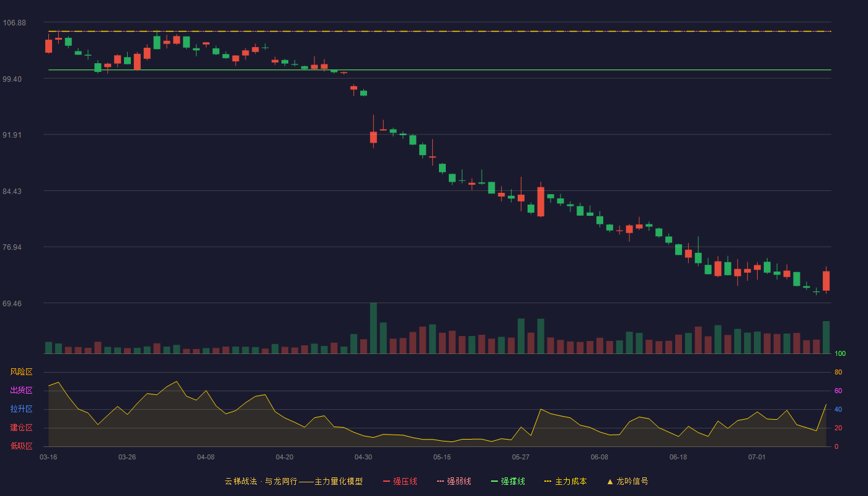The image size is (868, 496).
Task: Toggle the 强压线 legend entry
Action: coord(400,481)
